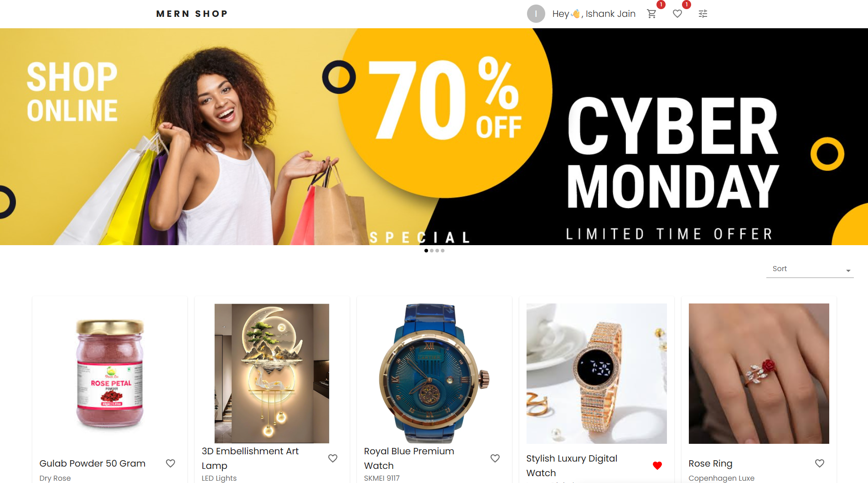Jump to the last carousel slide dot

point(443,251)
